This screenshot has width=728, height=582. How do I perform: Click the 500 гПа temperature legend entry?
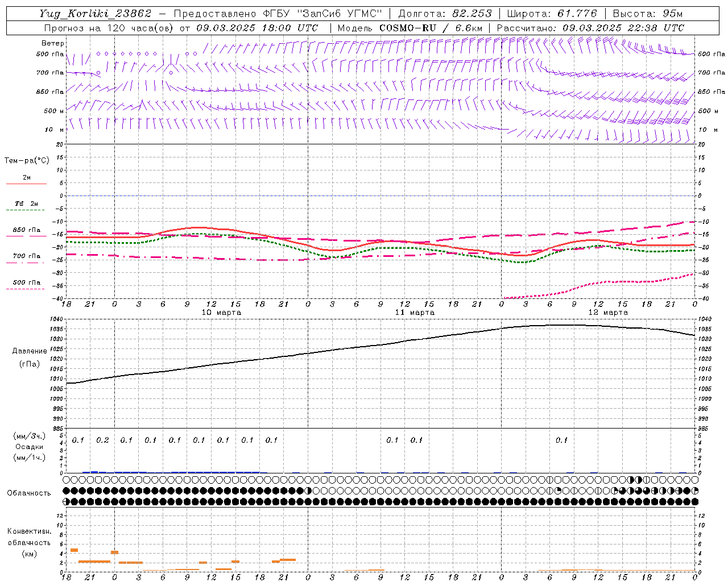[x=27, y=282]
